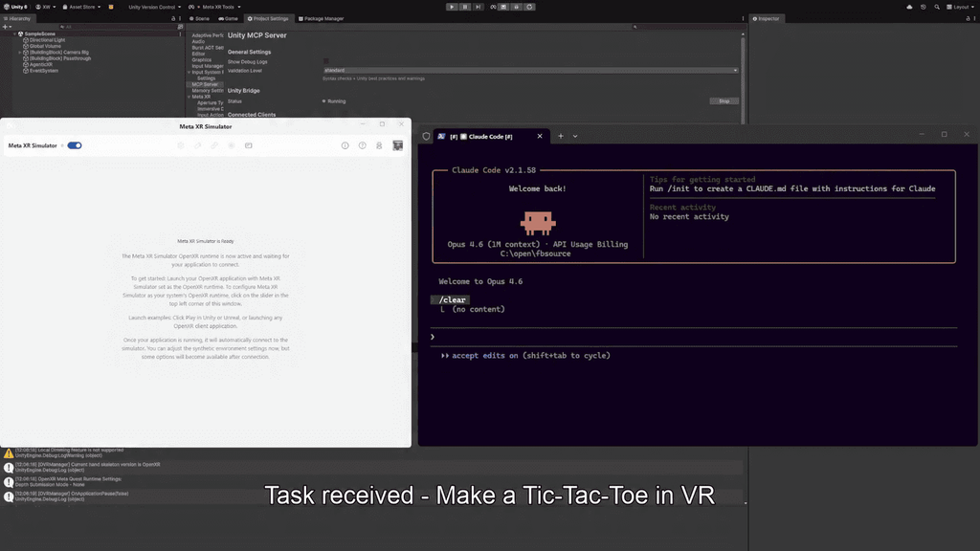The image size is (980, 551).
Task: Open terminal profile dropdown chevron
Action: coord(575,136)
